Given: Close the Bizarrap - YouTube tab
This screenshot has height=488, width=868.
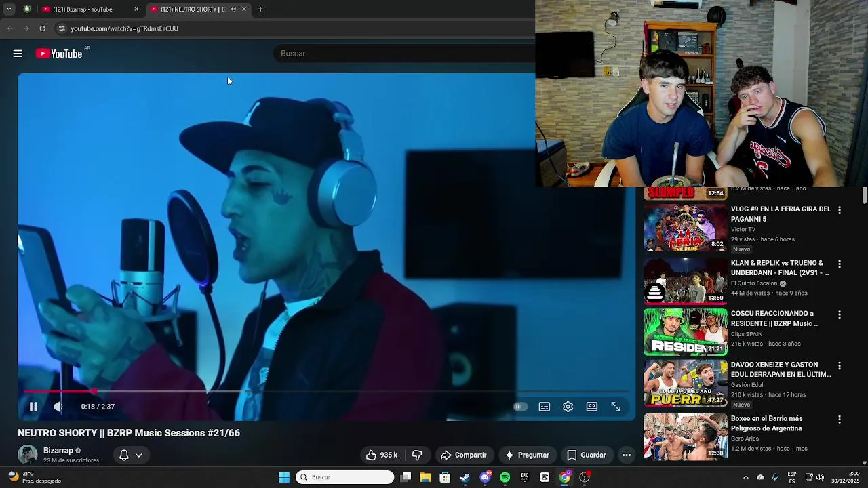Looking at the screenshot, I should (x=136, y=9).
